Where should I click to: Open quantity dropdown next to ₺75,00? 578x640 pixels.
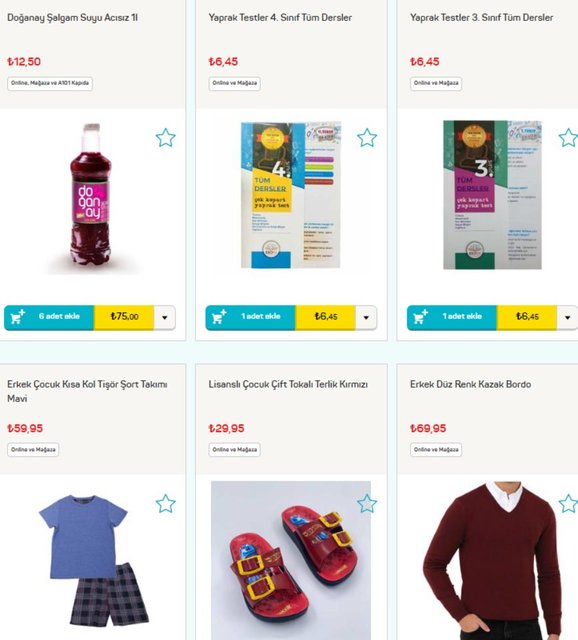pyautogui.click(x=165, y=317)
